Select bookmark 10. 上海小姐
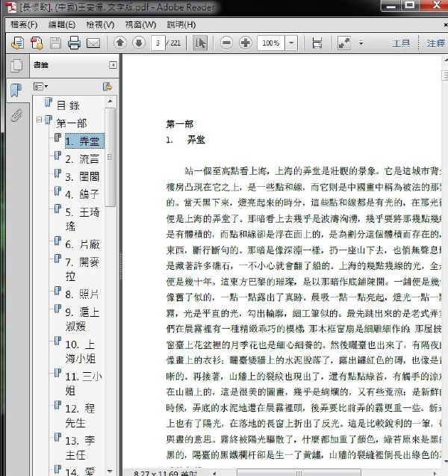Screen dimensions: 448x476 81,351
